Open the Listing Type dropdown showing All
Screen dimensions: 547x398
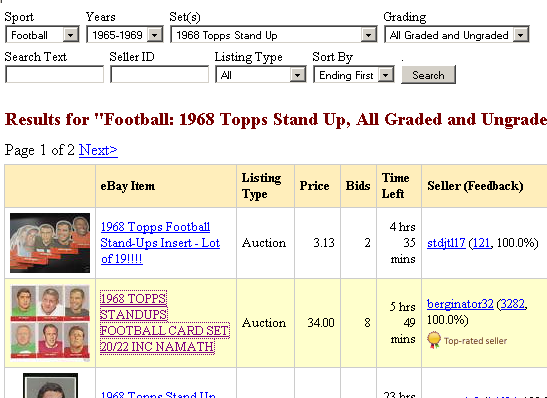pos(261,75)
